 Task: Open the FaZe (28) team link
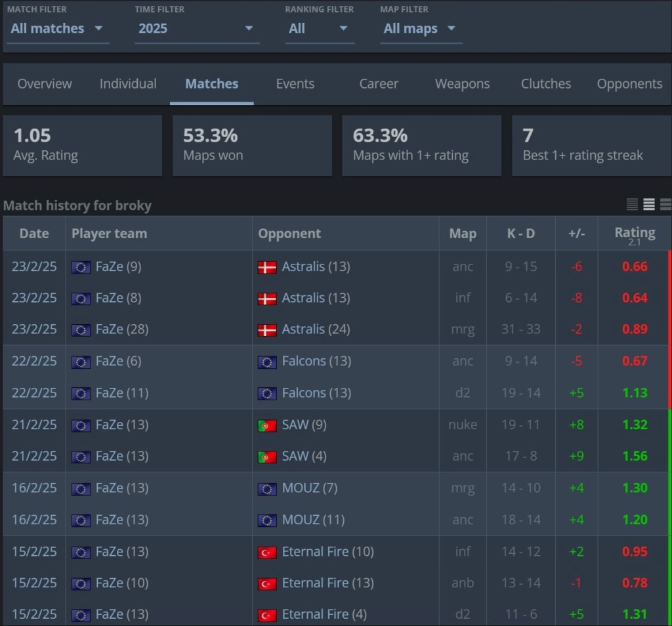[x=122, y=329]
